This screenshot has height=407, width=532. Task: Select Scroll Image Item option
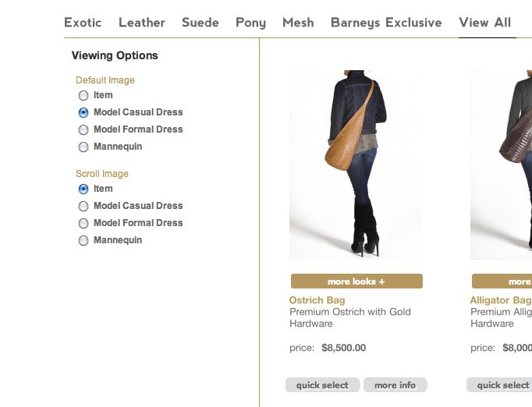tap(83, 189)
